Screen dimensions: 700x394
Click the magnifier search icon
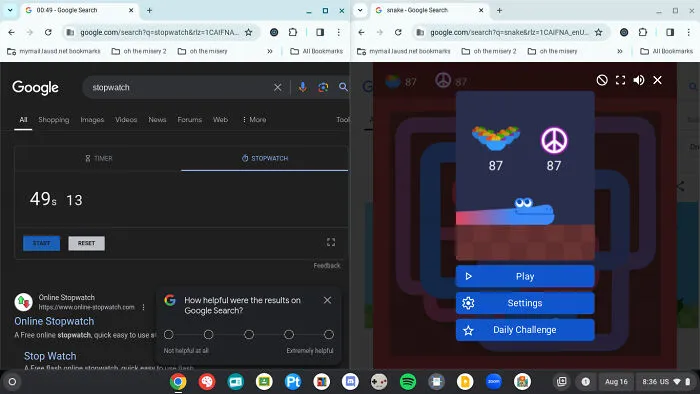click(343, 87)
